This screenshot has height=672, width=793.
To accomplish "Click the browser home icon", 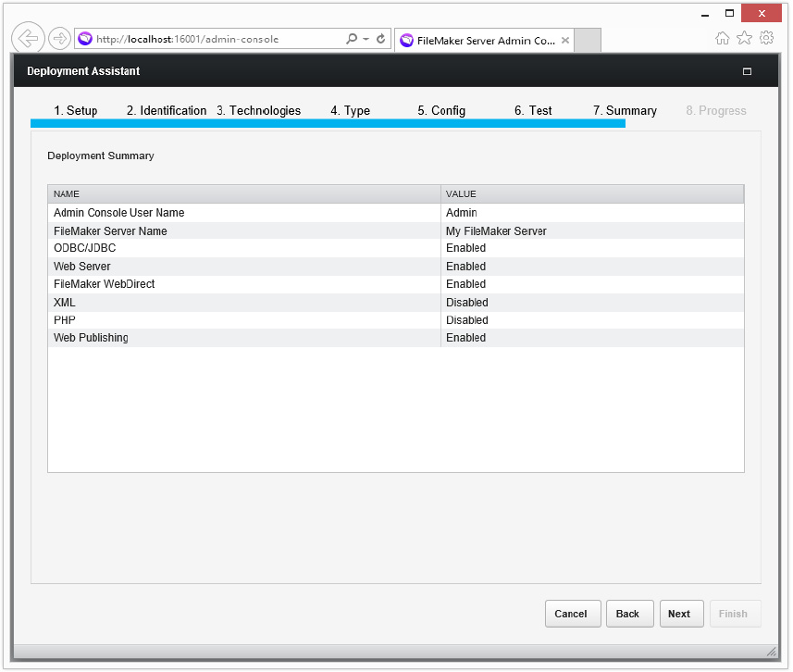I will click(x=722, y=38).
